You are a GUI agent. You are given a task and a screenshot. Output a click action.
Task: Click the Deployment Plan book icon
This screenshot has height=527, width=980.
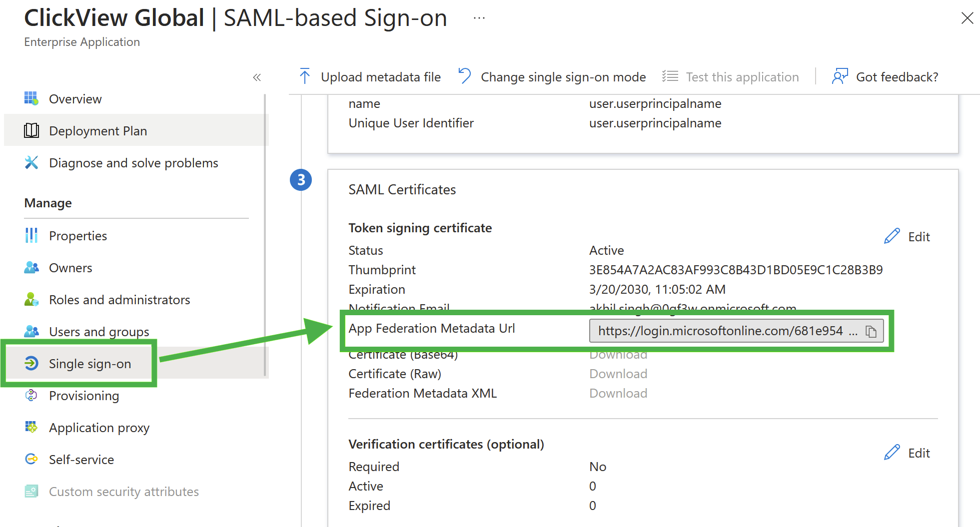(x=31, y=130)
